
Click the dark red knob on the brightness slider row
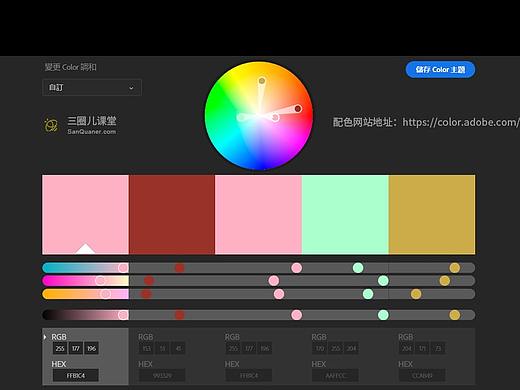[x=179, y=315]
